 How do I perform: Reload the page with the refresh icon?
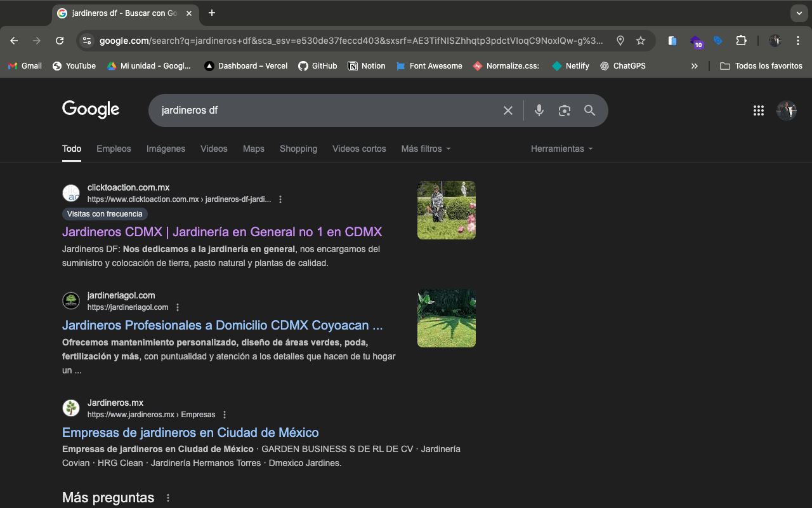tap(60, 41)
